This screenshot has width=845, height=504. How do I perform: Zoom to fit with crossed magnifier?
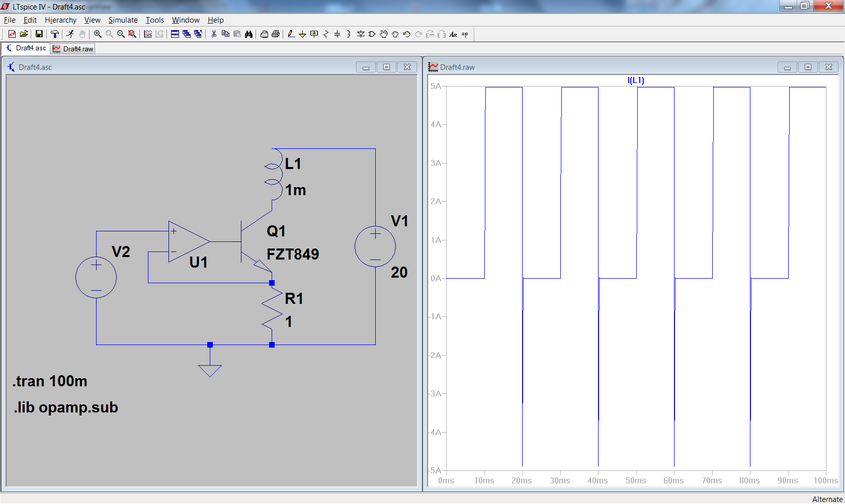coord(132,34)
